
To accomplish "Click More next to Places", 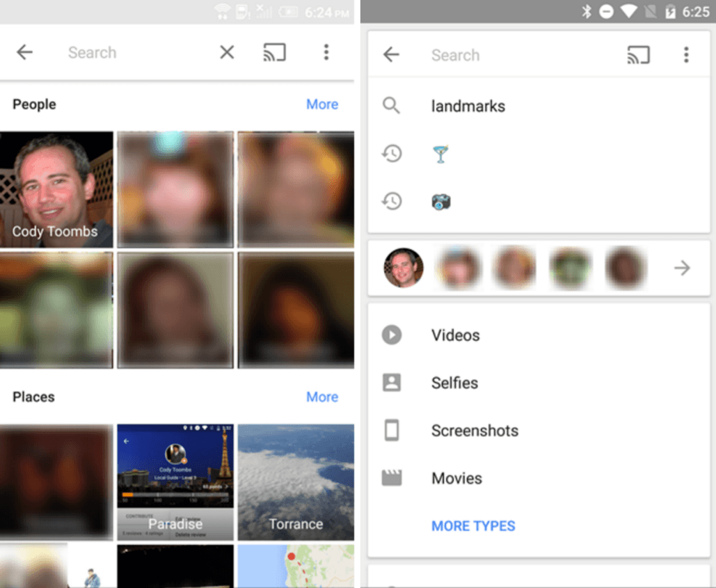I will [x=322, y=397].
